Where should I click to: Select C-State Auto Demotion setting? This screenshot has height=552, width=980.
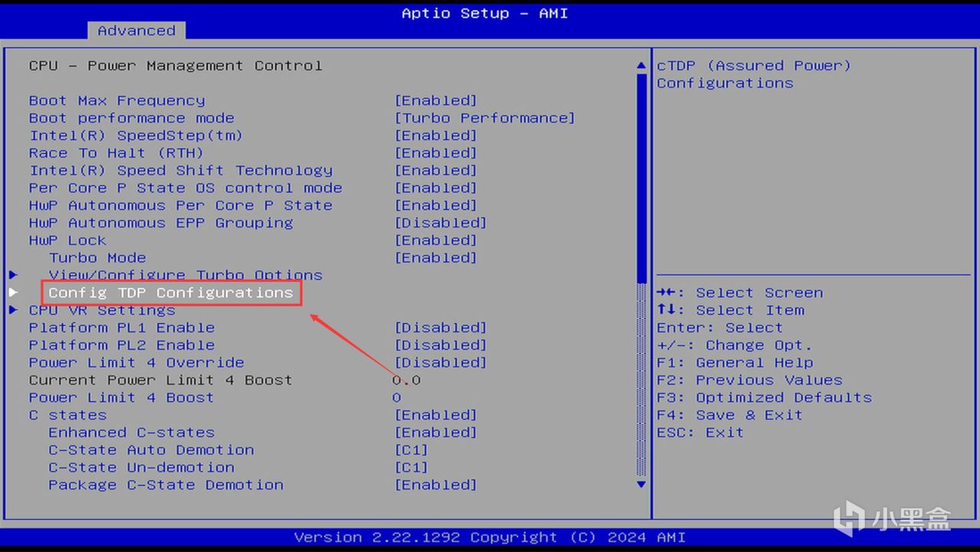152,450
